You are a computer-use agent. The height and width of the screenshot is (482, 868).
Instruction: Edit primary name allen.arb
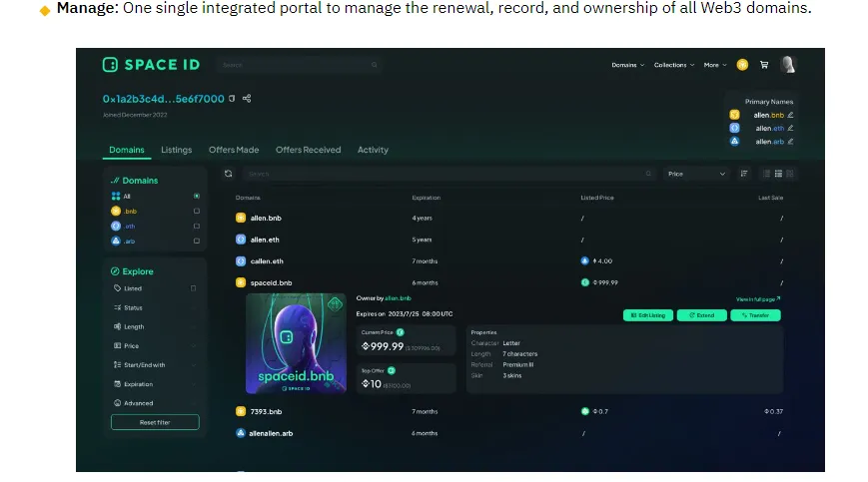click(790, 142)
